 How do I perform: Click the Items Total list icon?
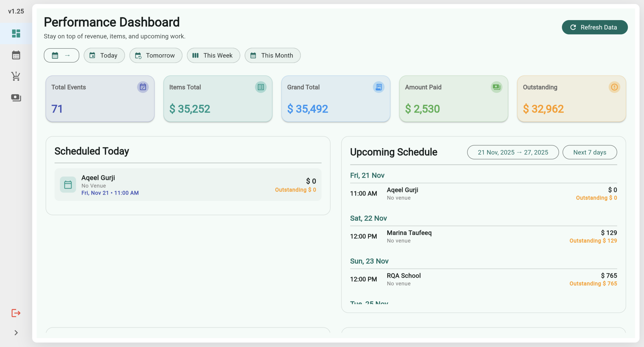[261, 87]
